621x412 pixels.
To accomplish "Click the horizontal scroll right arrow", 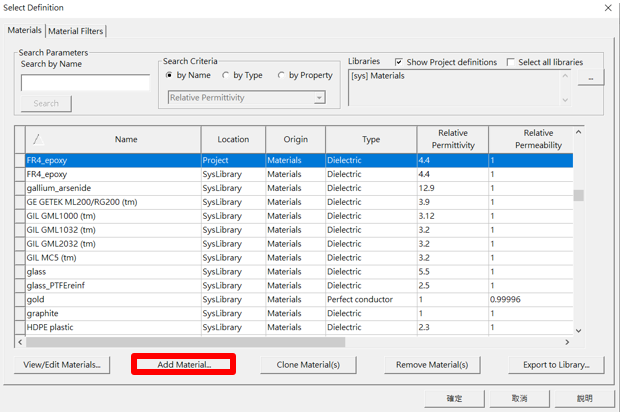I will pyautogui.click(x=567, y=342).
